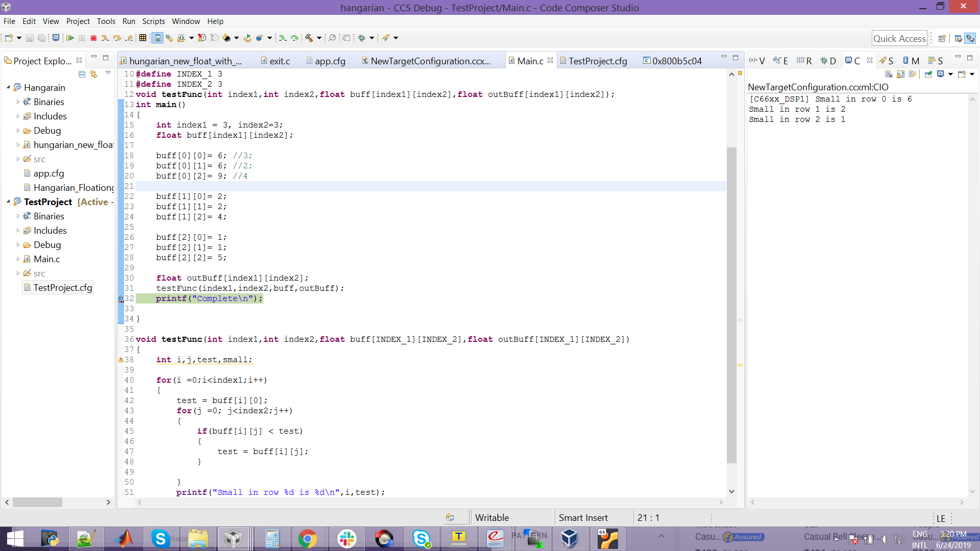This screenshot has width=980, height=551.
Task: Switch to the TestProject.cfg editor tab
Action: tap(597, 61)
